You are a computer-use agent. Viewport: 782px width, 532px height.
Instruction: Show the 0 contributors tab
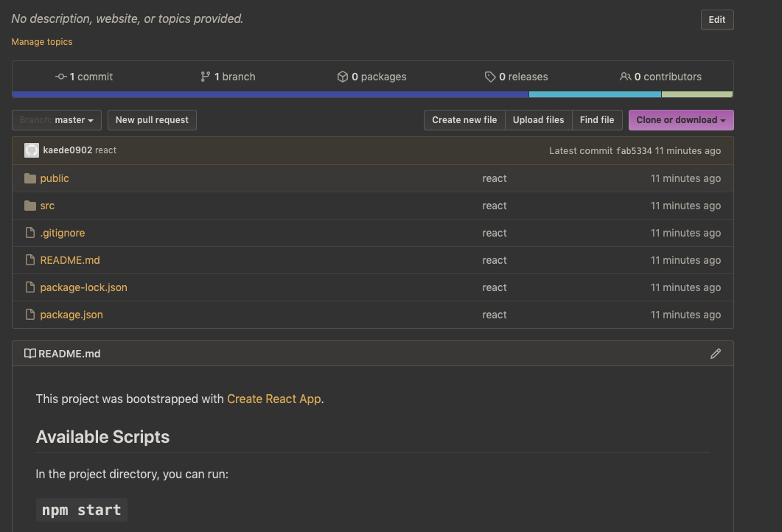pos(660,77)
